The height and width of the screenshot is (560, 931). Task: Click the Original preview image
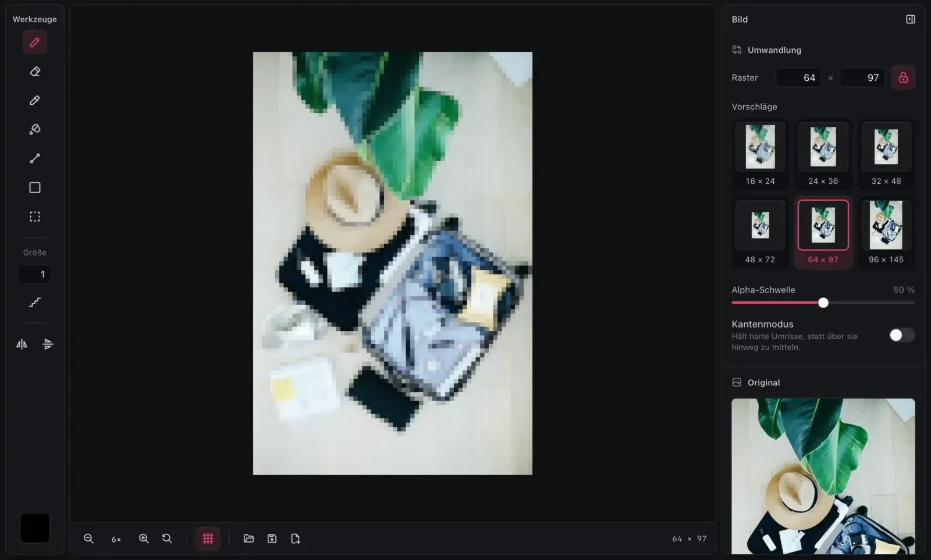[823, 476]
